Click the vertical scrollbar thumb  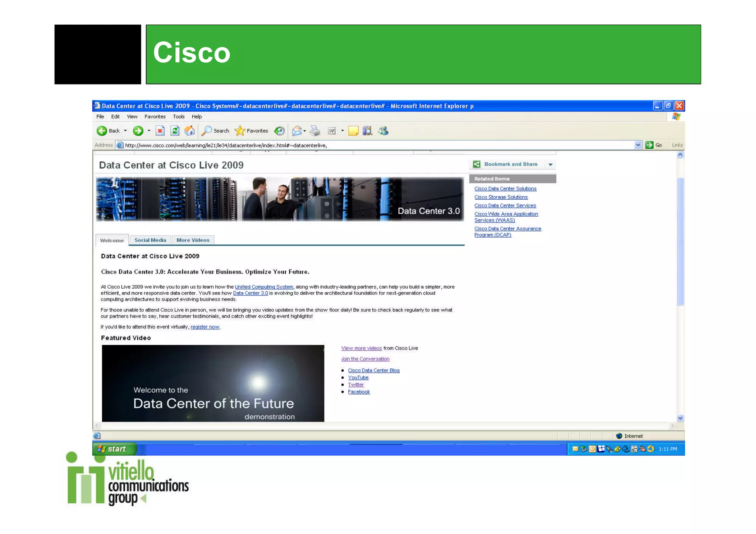680,241
